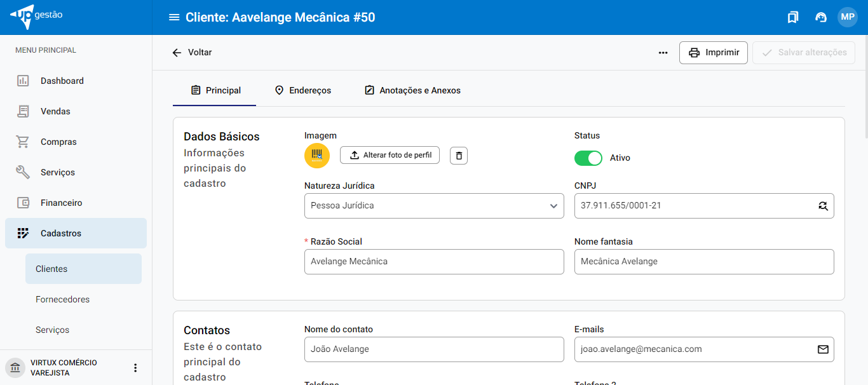Click the CNPJ lookup search icon

[823, 206]
